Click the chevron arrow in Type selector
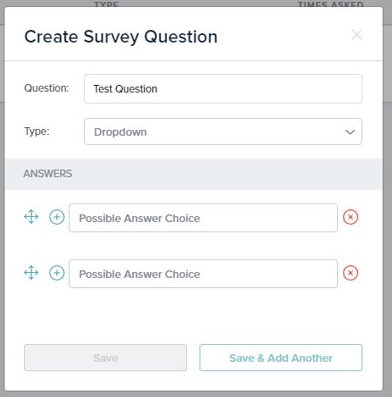Image resolution: width=392 pixels, height=397 pixels. click(350, 132)
